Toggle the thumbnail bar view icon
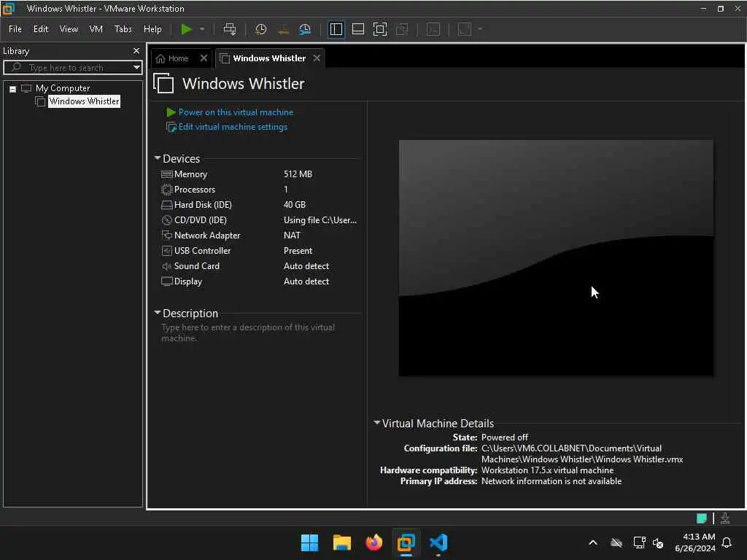 (357, 29)
